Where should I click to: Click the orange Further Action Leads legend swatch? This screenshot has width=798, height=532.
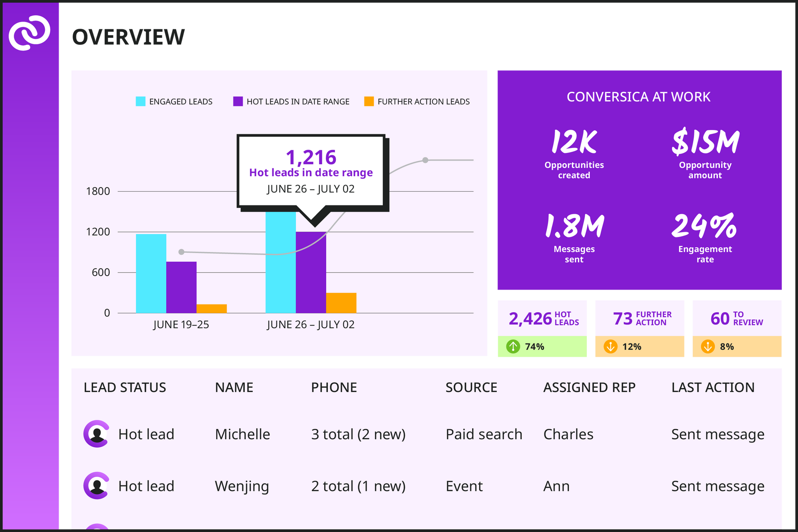(369, 101)
